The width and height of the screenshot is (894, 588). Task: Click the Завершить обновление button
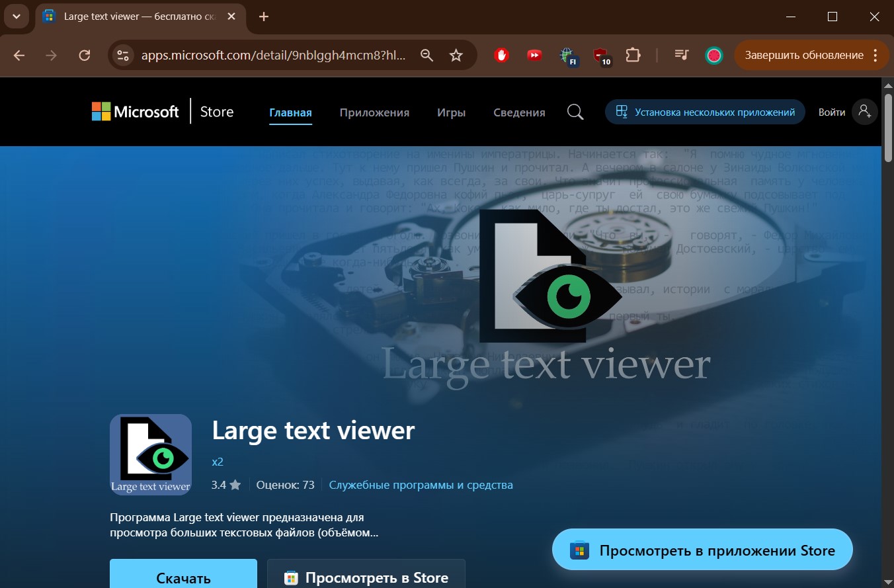click(x=804, y=56)
